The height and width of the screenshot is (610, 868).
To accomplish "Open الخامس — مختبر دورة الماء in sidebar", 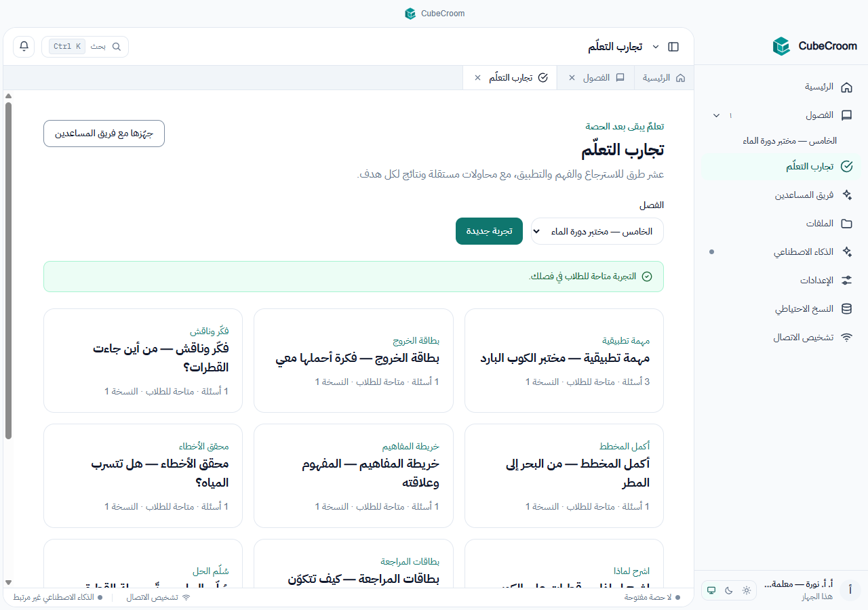I will [789, 141].
